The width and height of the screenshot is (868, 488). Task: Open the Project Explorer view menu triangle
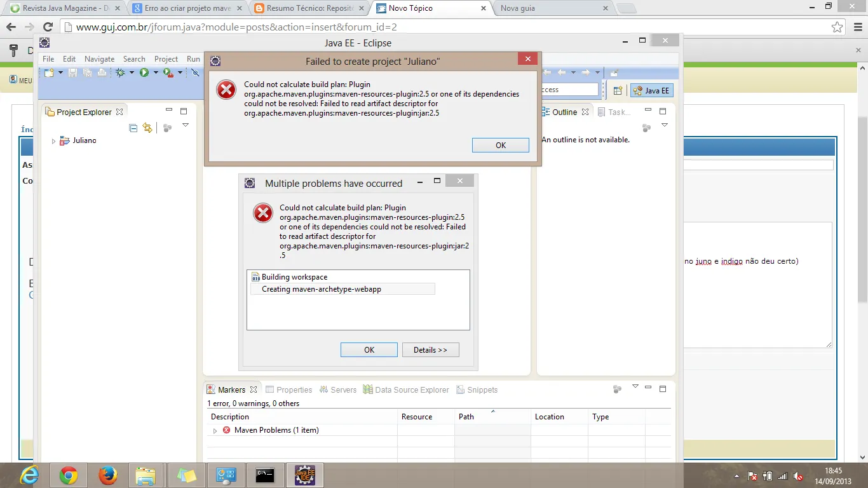click(186, 125)
